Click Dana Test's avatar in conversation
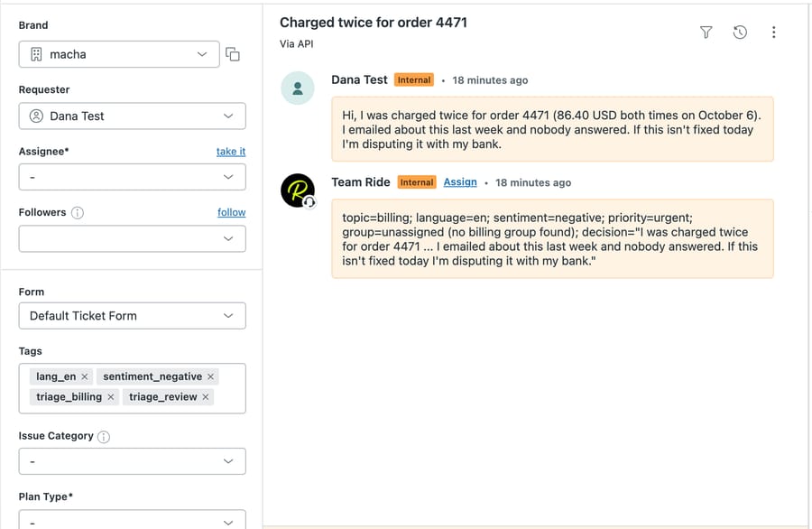 (297, 88)
